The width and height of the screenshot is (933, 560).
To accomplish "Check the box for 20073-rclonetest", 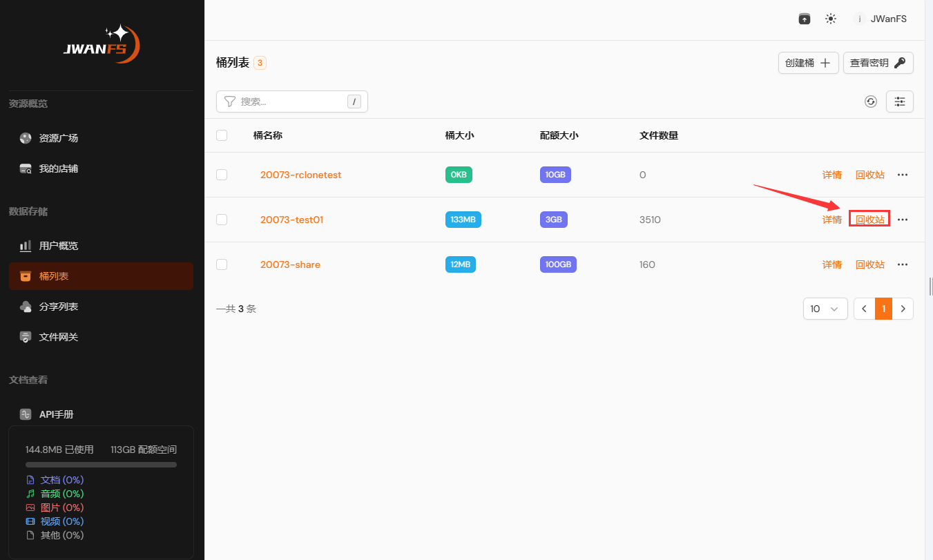I will [x=222, y=175].
